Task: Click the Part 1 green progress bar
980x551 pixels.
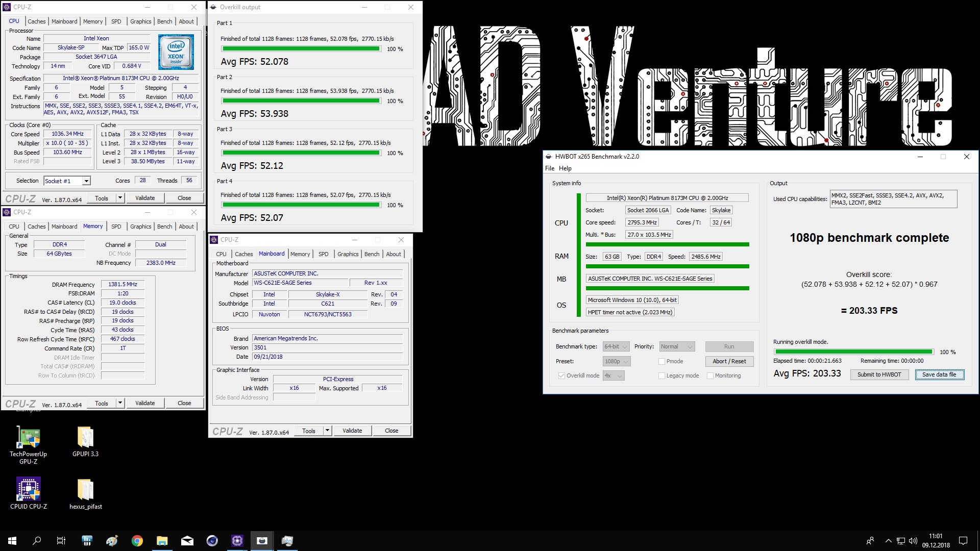Action: [x=301, y=49]
